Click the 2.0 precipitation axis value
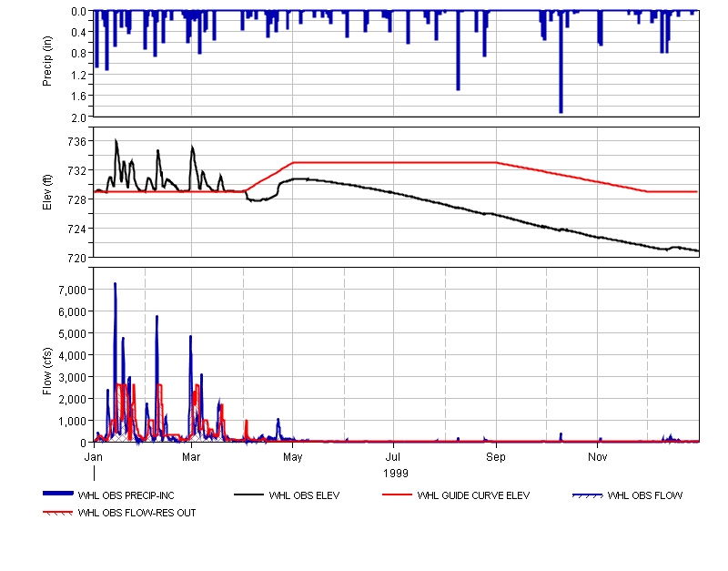The image size is (728, 571). (x=79, y=117)
